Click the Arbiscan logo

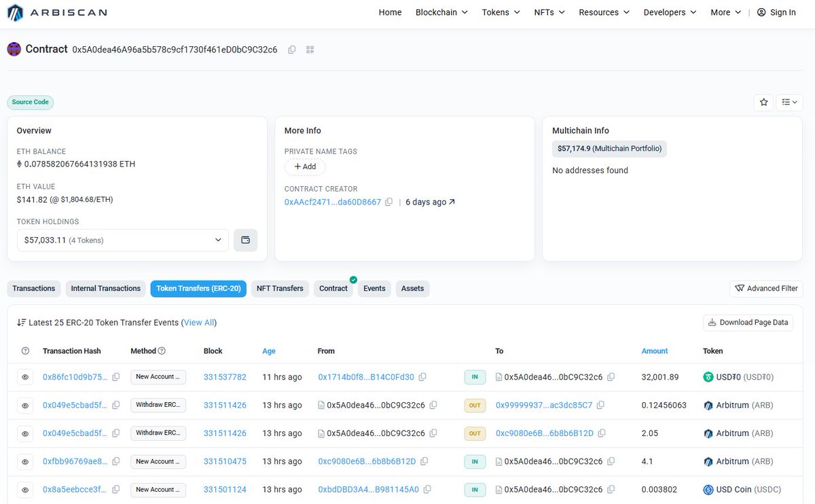(x=57, y=12)
